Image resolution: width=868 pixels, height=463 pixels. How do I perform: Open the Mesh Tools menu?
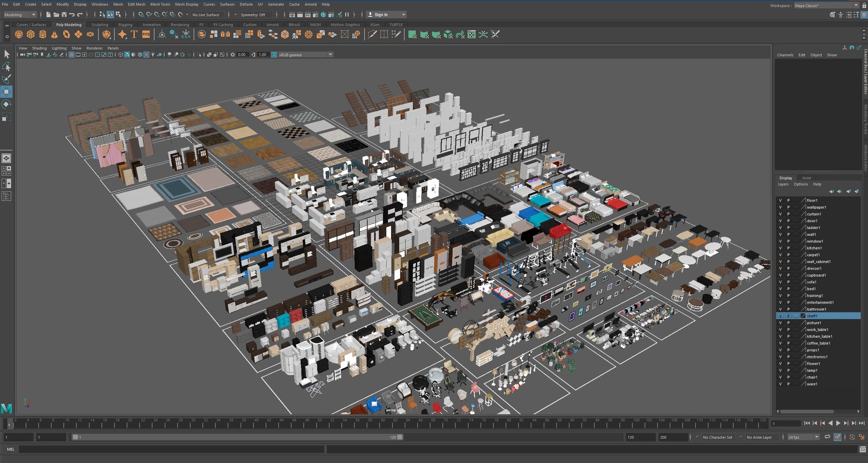(160, 4)
